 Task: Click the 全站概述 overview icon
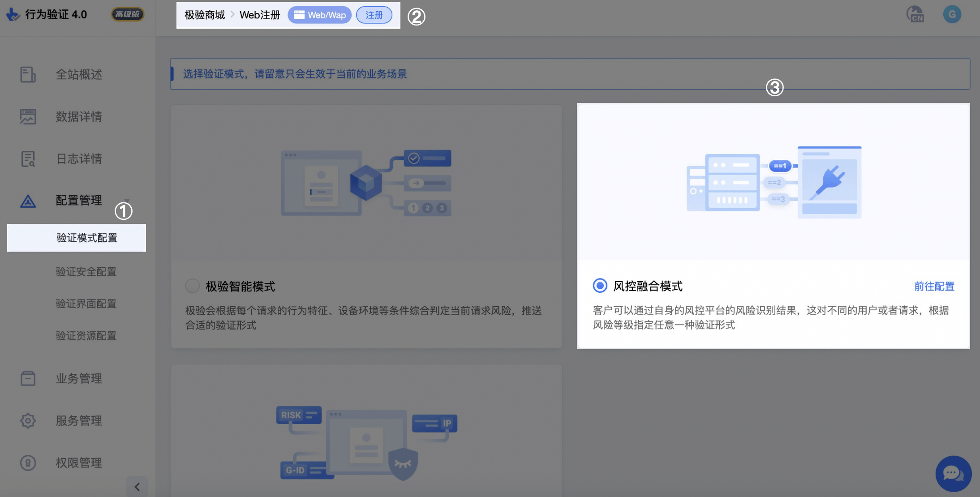pyautogui.click(x=28, y=74)
